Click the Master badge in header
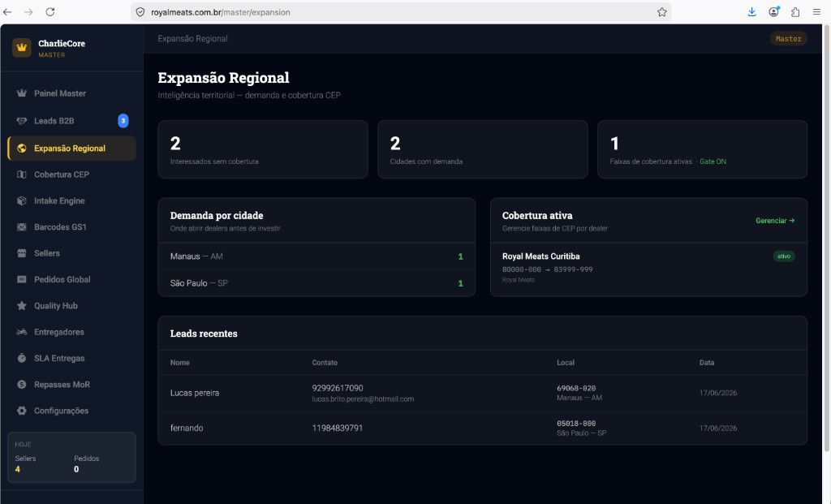 click(788, 39)
